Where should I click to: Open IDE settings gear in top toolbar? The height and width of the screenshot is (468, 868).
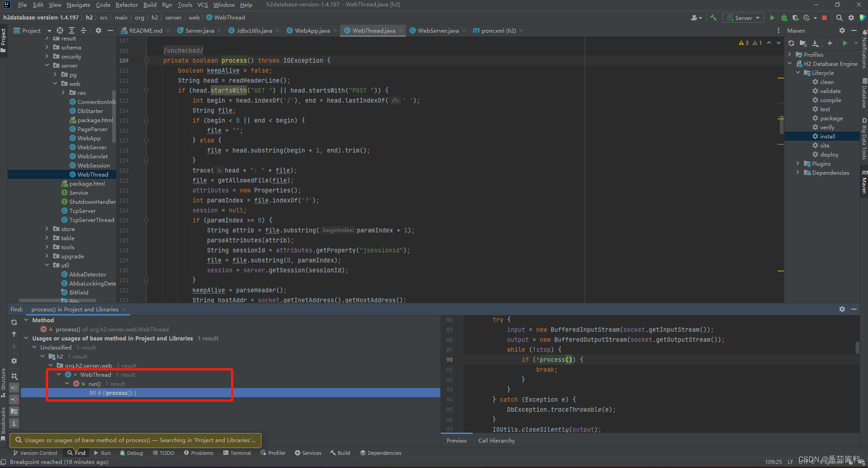851,18
